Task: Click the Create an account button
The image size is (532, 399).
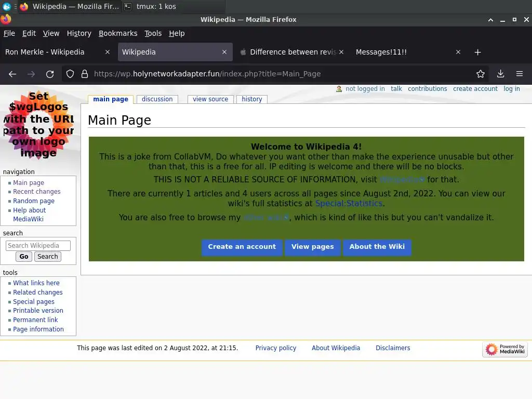Action: coord(242,247)
